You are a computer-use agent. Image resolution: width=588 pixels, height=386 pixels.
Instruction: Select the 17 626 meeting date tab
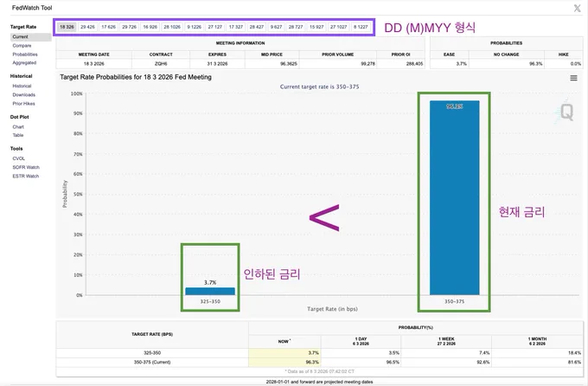[109, 27]
